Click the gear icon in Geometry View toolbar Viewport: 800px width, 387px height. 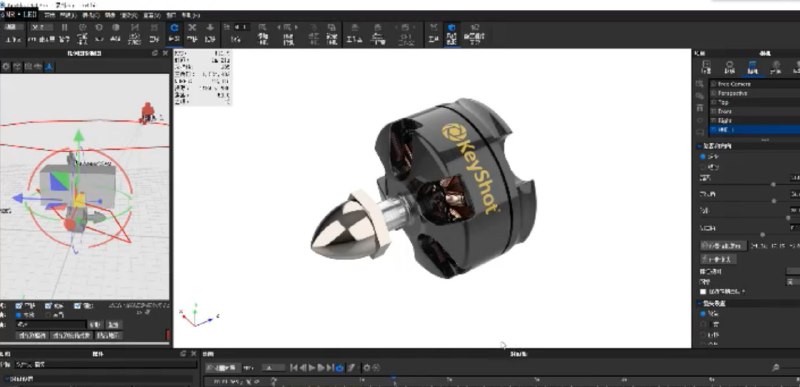point(6,66)
